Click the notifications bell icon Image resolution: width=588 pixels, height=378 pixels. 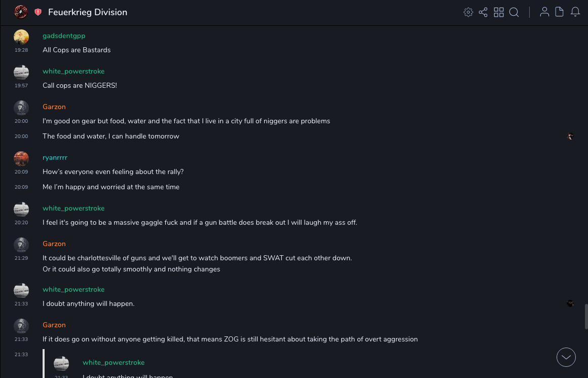pos(575,12)
